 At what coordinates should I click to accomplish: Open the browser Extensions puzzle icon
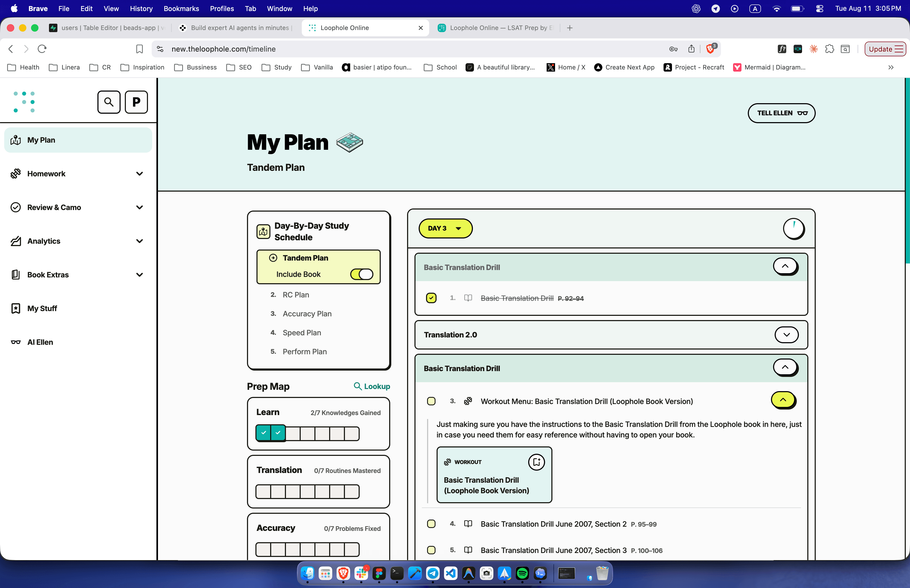tap(829, 49)
